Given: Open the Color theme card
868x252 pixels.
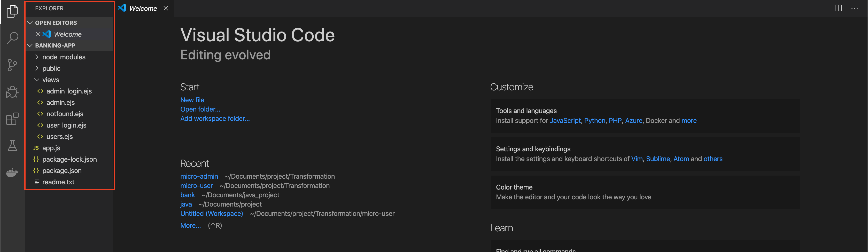Looking at the screenshot, I should (645, 192).
